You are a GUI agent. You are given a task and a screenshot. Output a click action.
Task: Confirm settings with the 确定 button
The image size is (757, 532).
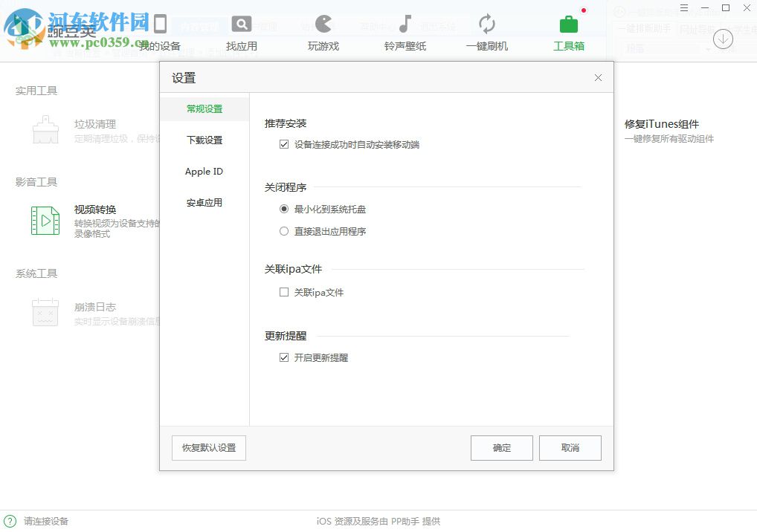click(x=501, y=447)
